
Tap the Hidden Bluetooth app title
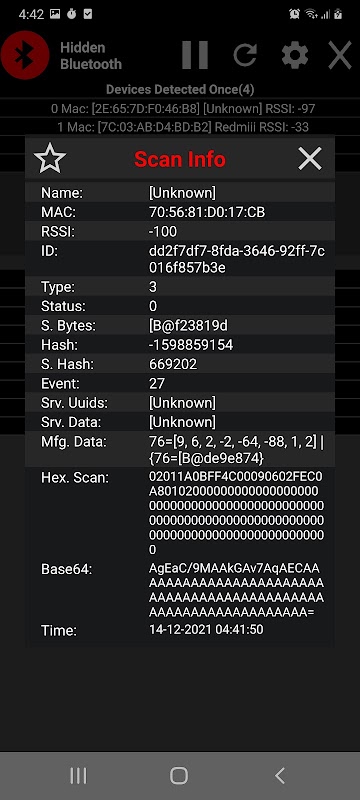(91, 56)
